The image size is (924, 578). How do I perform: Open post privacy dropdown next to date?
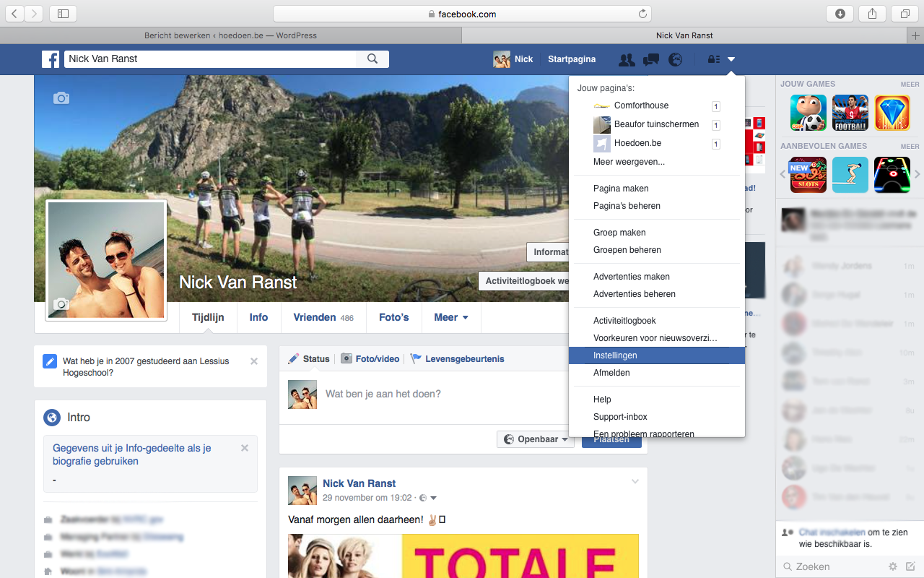[x=429, y=498]
